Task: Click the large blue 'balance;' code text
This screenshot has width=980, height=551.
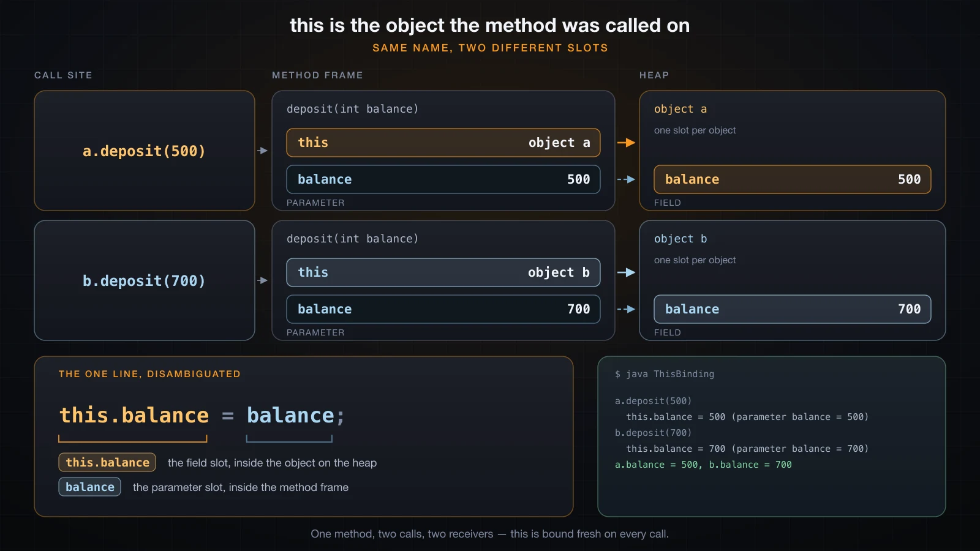Action: [x=296, y=415]
